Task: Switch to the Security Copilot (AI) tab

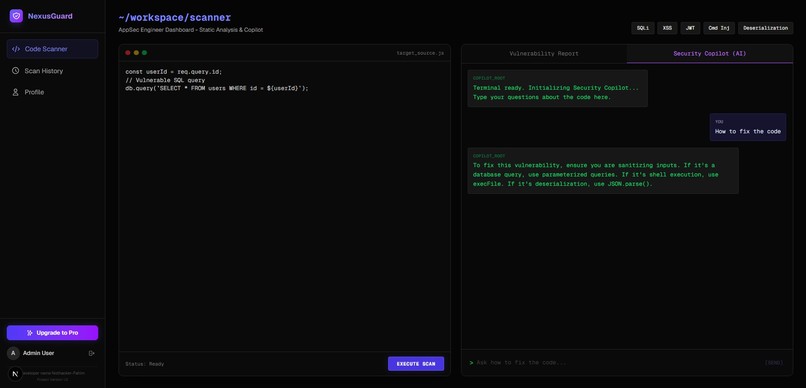Action: [x=710, y=53]
